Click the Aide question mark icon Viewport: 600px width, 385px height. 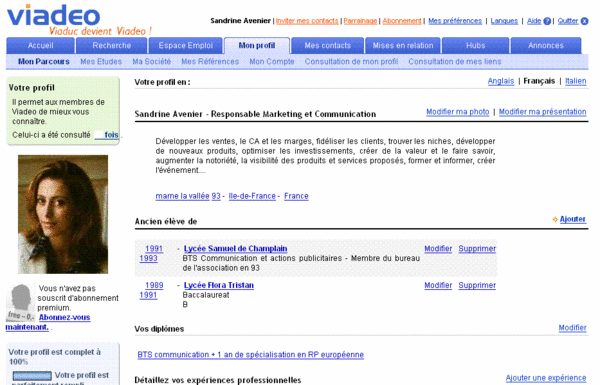(x=547, y=21)
